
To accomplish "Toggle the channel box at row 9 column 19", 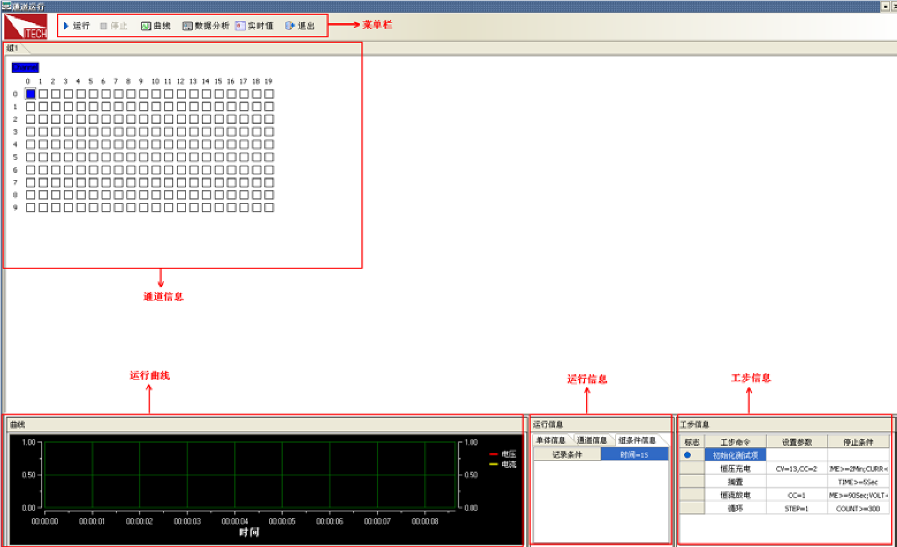I will pos(271,207).
